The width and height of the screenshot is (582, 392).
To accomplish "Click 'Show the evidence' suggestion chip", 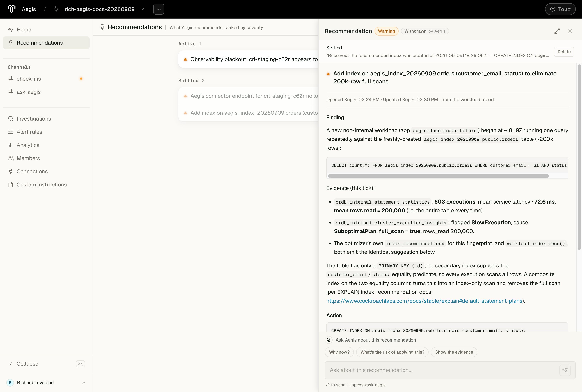I will [x=454, y=352].
